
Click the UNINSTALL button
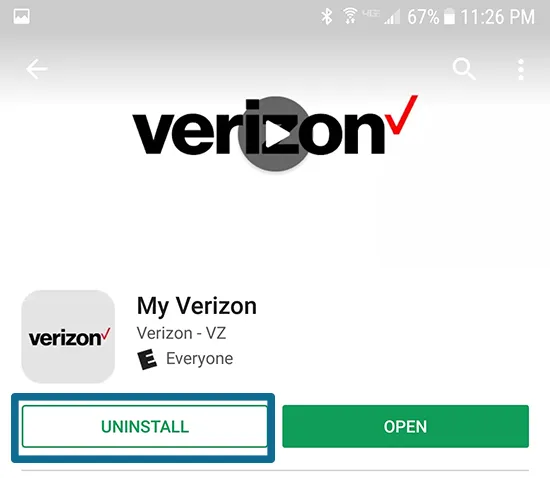(145, 426)
